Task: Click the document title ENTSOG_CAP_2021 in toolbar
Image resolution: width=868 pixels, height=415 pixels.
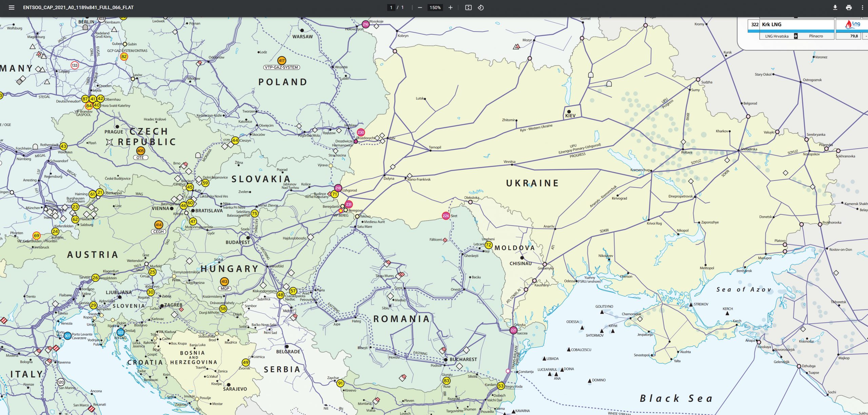Action: click(78, 7)
